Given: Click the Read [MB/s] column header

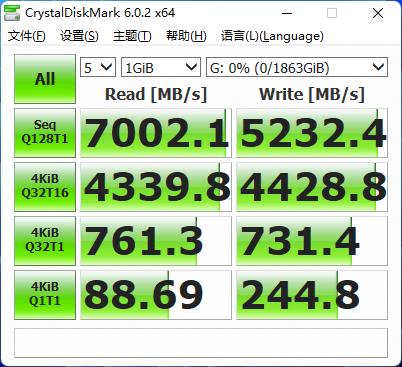Looking at the screenshot, I should coord(156,94).
